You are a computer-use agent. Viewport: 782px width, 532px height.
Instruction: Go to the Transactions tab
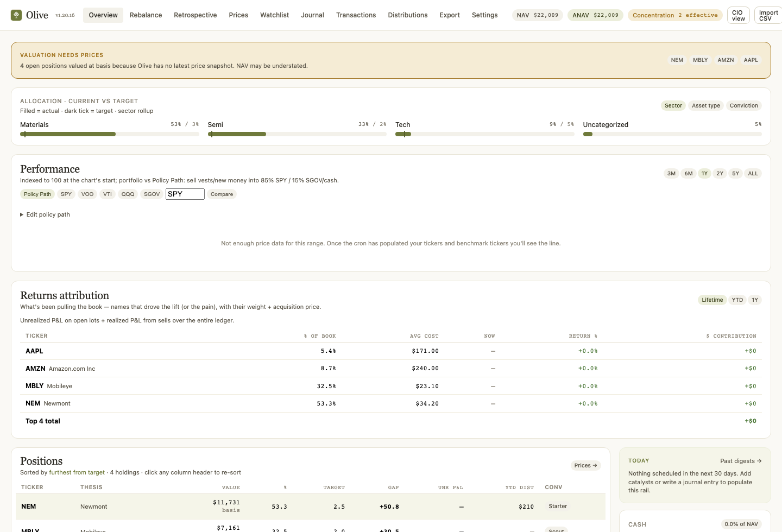pyautogui.click(x=356, y=15)
